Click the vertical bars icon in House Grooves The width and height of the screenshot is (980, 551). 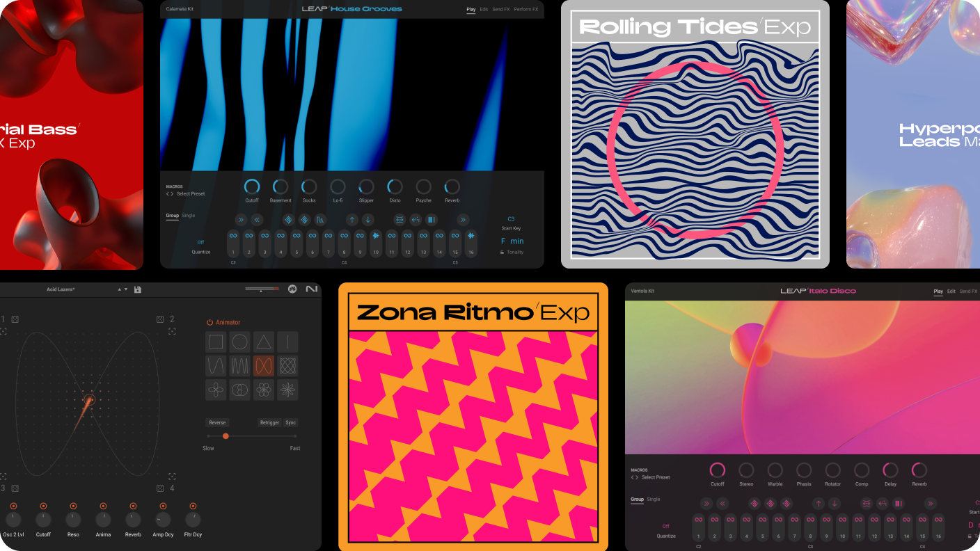[x=432, y=220]
